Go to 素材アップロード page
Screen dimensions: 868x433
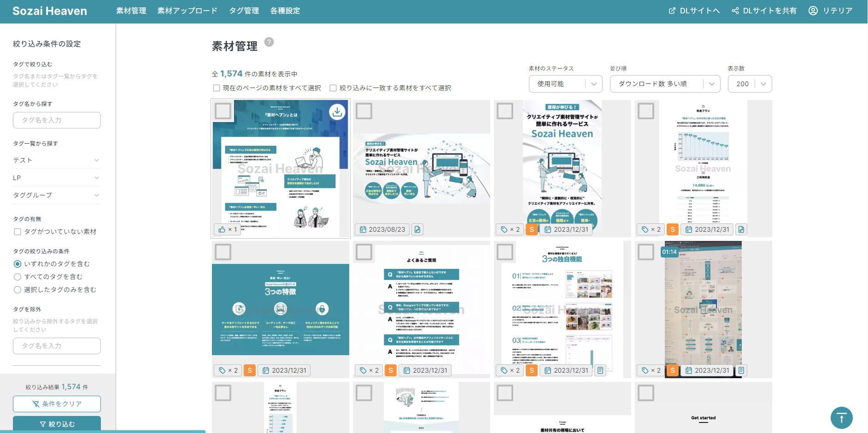[188, 11]
